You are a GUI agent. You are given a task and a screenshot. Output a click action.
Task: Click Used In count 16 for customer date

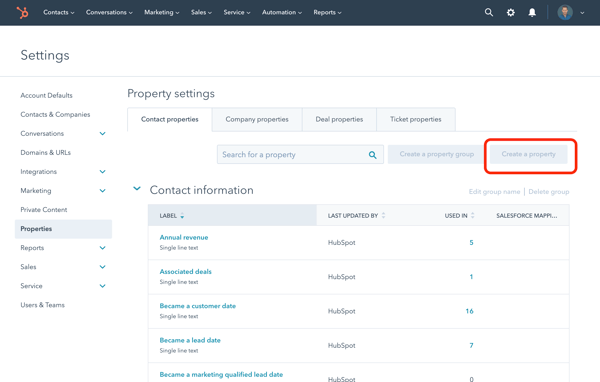click(x=470, y=311)
